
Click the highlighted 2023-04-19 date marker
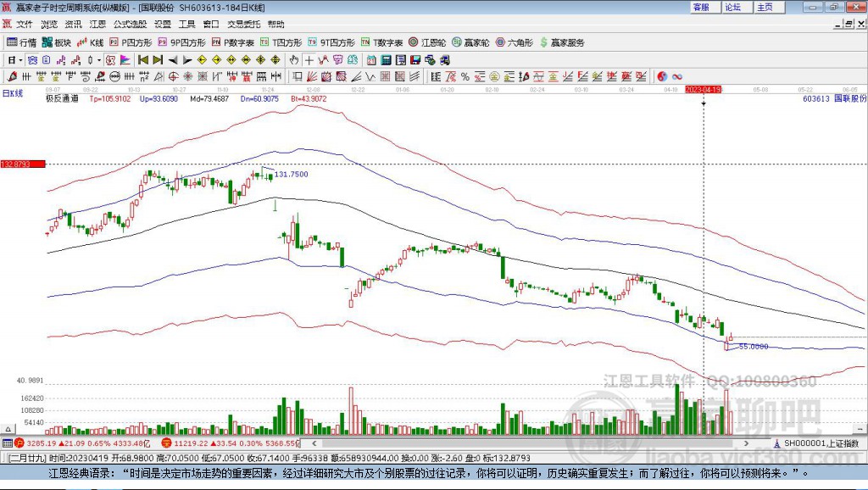(703, 89)
